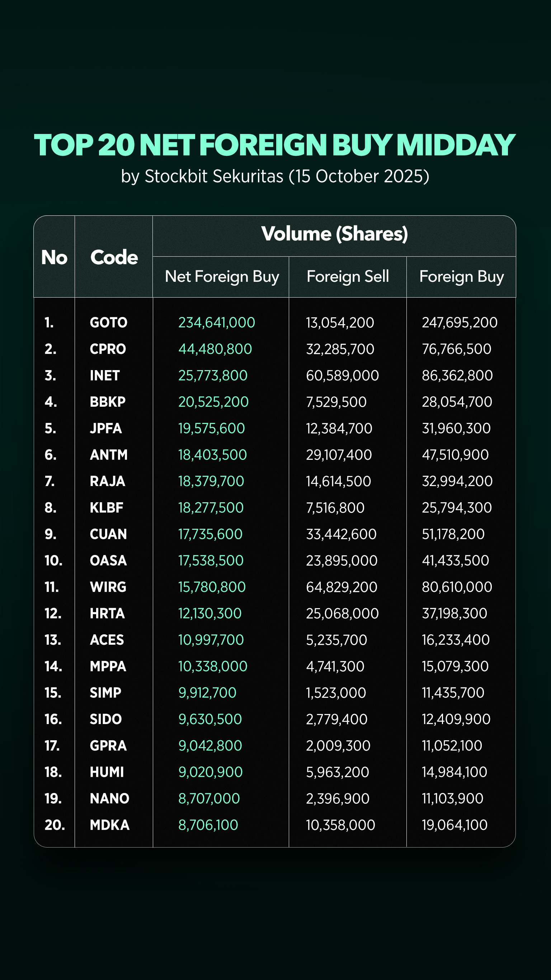Viewport: 551px width, 980px height.
Task: Select the ANTM stock code
Action: 109,455
